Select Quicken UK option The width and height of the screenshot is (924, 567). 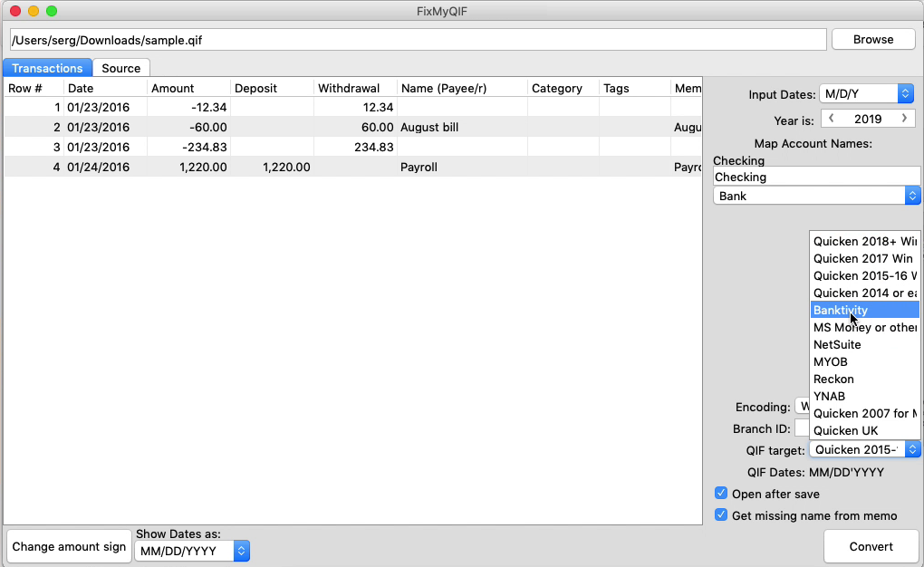point(864,430)
